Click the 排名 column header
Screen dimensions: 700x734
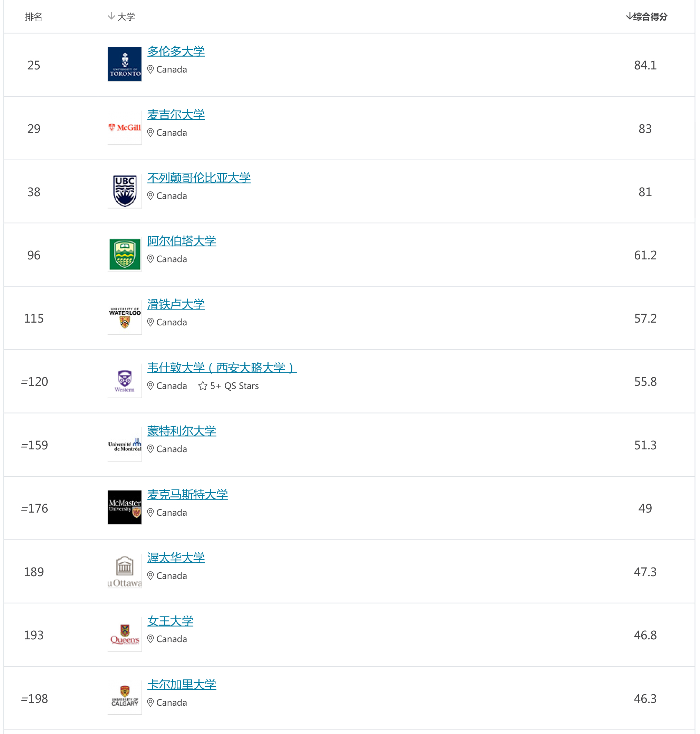(33, 17)
